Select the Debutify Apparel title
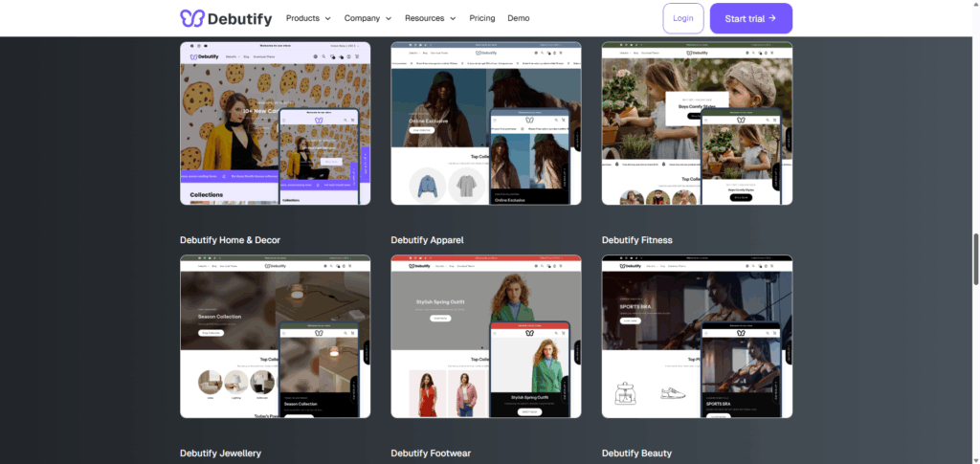This screenshot has width=980, height=464. click(x=427, y=240)
